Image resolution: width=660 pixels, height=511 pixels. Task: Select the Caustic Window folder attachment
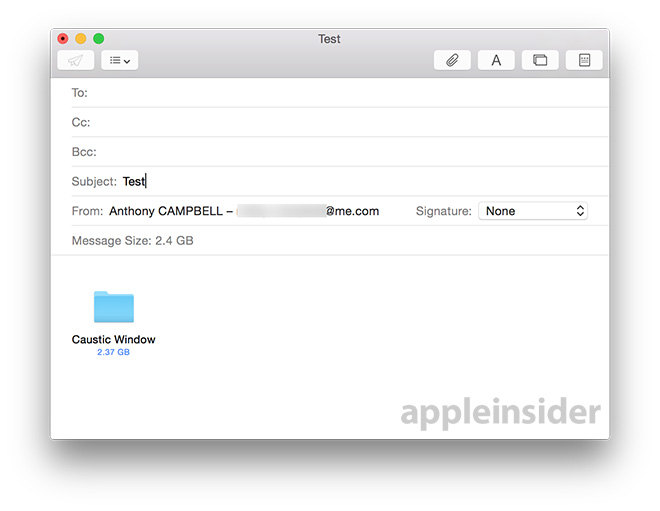114,307
